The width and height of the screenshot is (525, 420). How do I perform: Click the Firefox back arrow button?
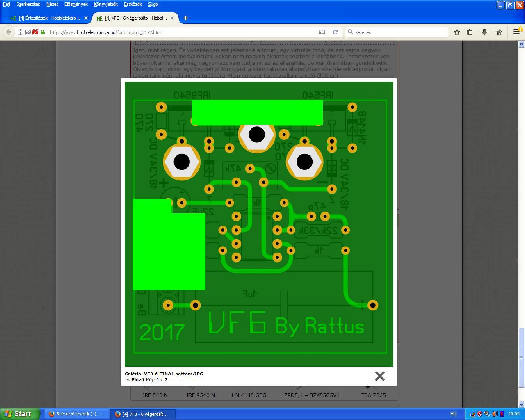click(x=9, y=32)
